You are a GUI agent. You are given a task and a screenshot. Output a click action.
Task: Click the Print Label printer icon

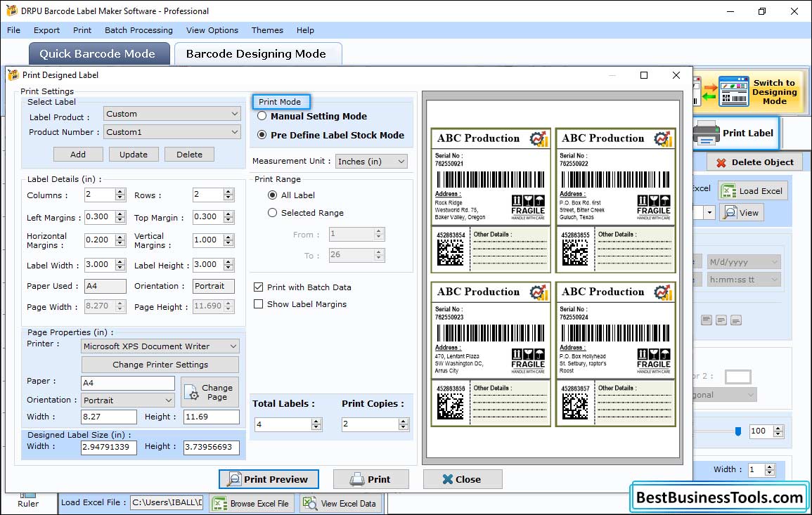coord(707,133)
